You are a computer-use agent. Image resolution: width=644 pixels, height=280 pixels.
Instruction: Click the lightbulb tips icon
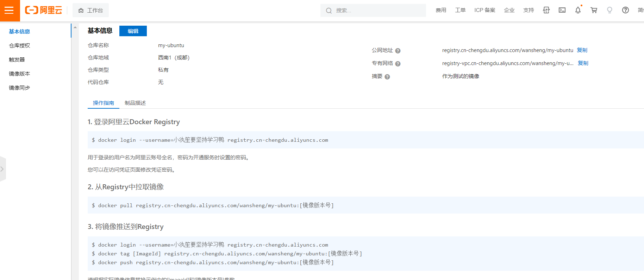(x=609, y=10)
